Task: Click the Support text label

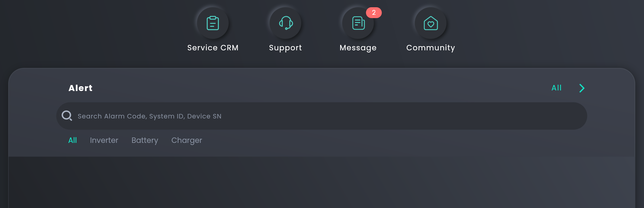Action: click(x=286, y=48)
